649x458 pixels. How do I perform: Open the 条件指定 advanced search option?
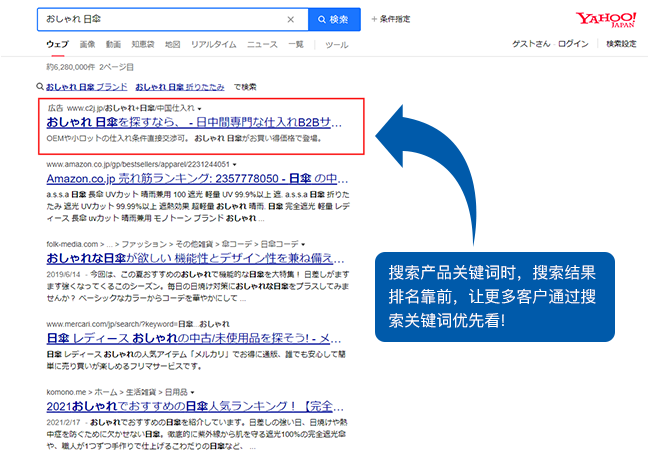(x=392, y=19)
